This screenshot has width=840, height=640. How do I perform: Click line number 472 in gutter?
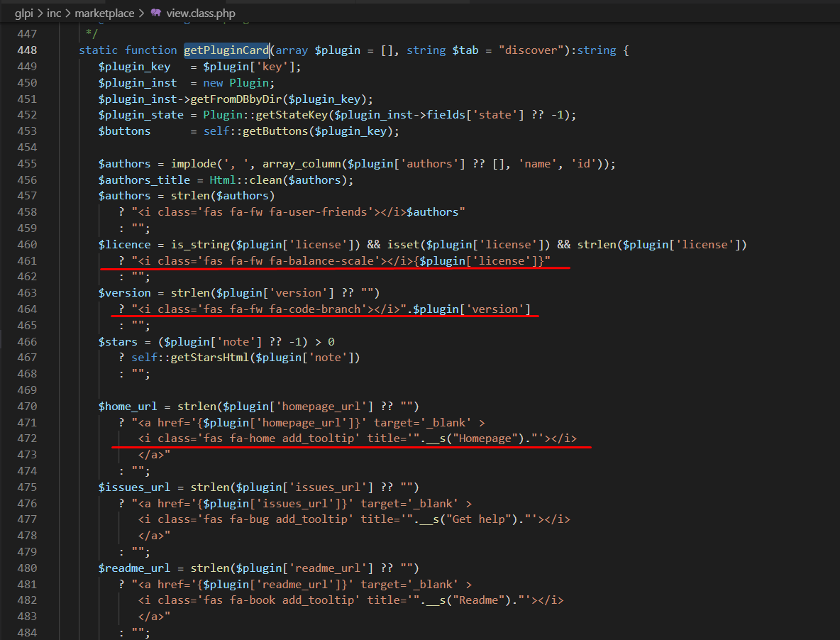click(x=27, y=438)
